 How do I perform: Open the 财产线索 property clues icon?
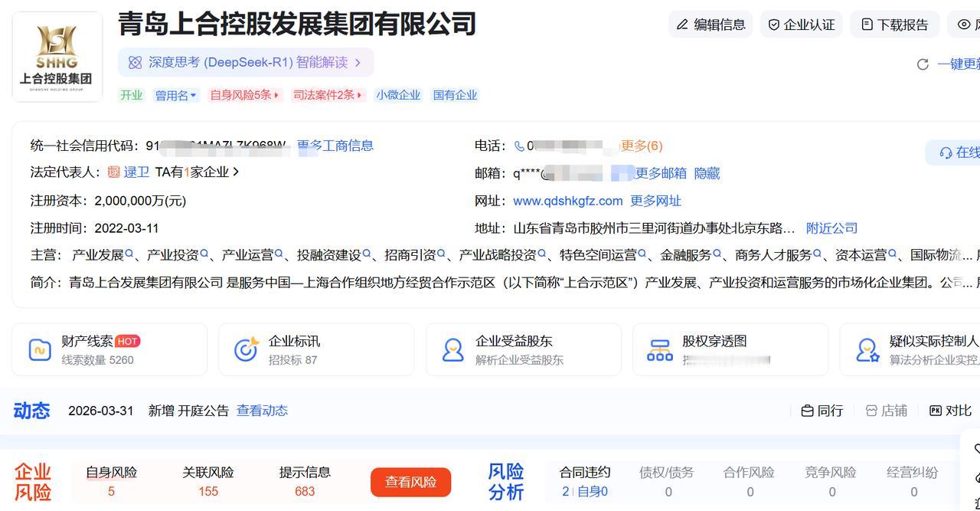39,349
